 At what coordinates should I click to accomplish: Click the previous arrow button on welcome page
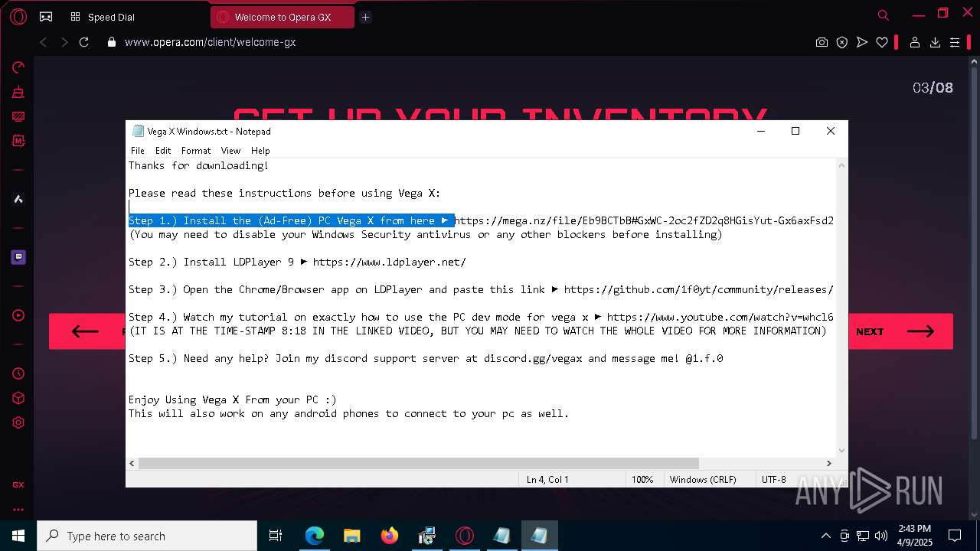coord(87,331)
